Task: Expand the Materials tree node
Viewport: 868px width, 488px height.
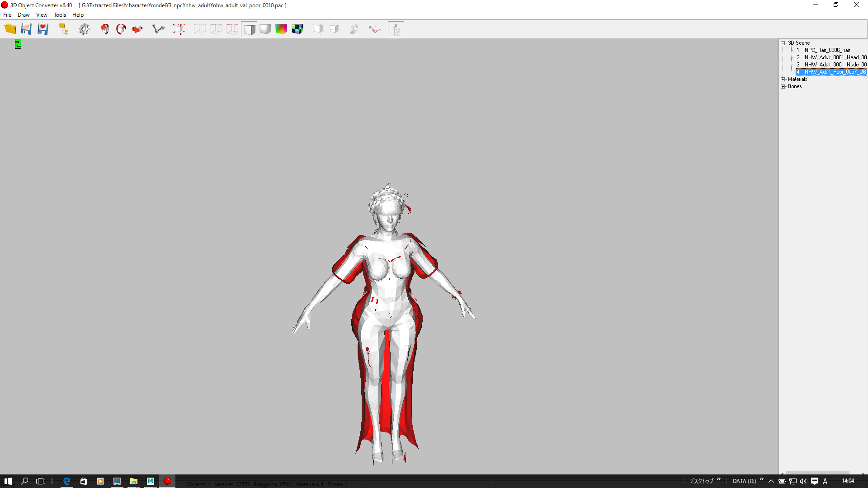Action: point(783,79)
